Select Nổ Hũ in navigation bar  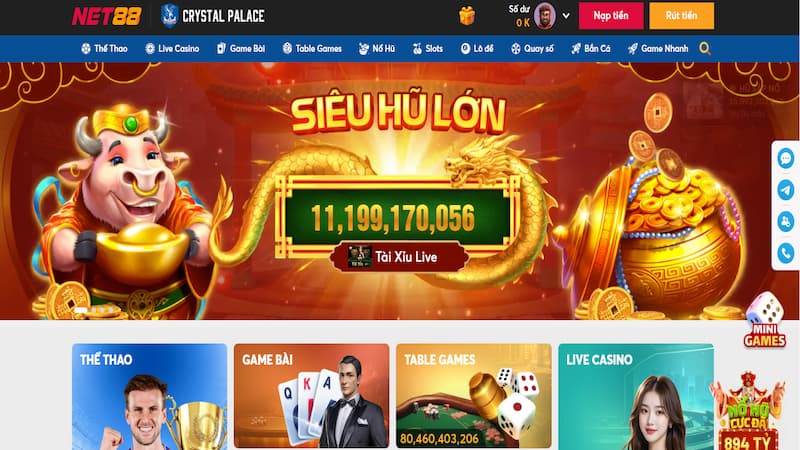(377, 48)
